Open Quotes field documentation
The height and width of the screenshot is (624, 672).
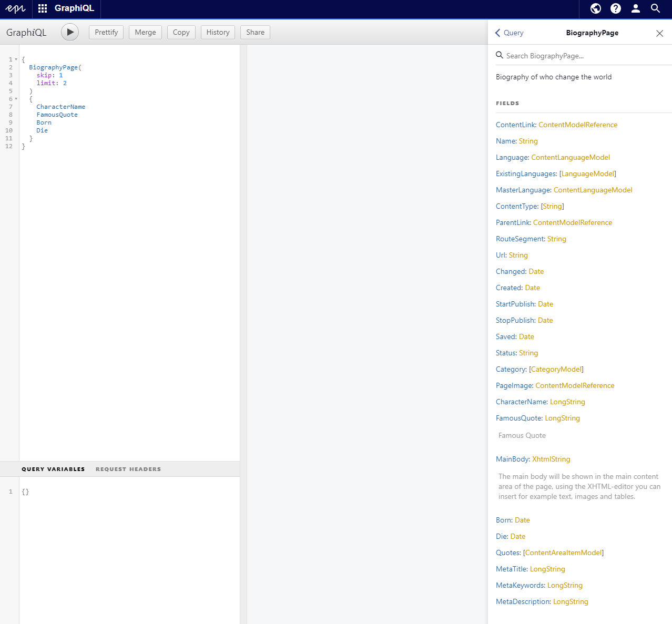pos(507,553)
